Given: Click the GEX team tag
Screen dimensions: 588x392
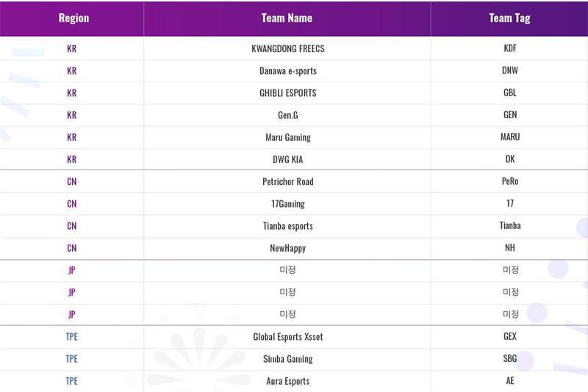Looking at the screenshot, I should 510,337.
